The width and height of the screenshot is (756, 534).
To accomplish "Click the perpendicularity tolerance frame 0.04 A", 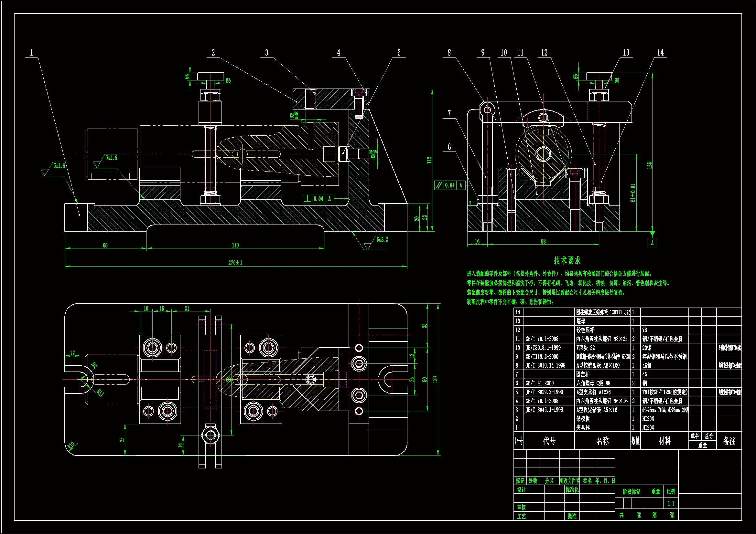I will tap(318, 199).
